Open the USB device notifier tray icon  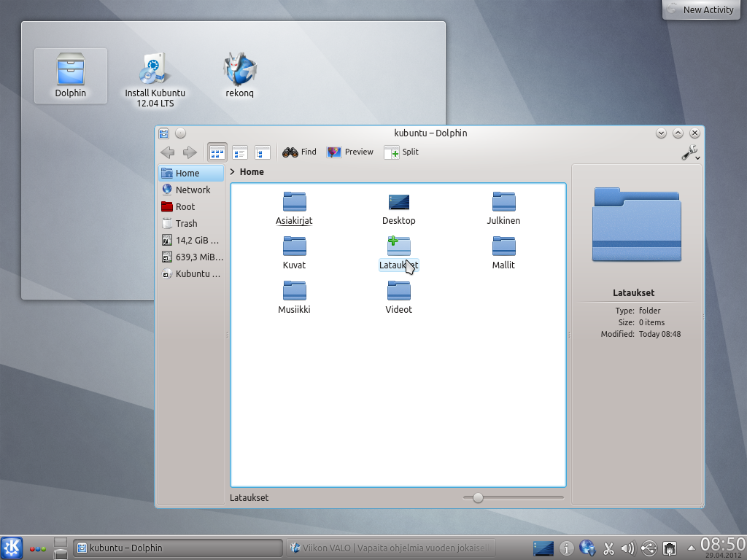click(x=649, y=548)
